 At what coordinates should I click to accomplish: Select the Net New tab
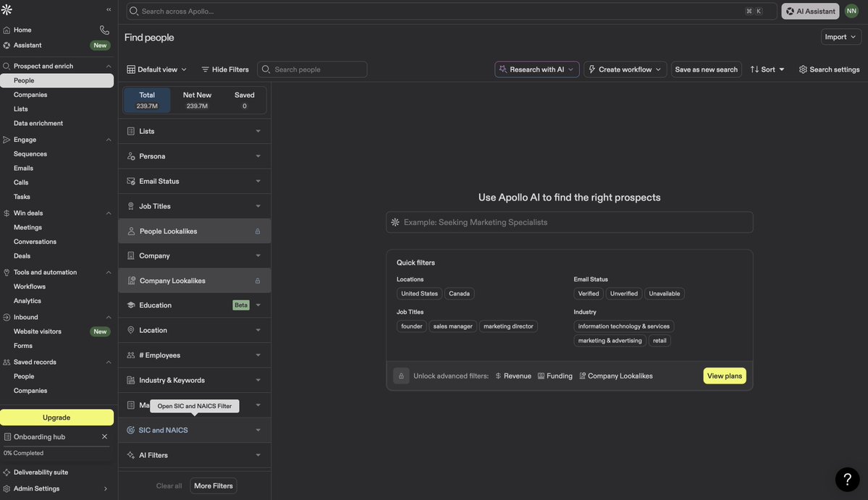pyautogui.click(x=197, y=100)
